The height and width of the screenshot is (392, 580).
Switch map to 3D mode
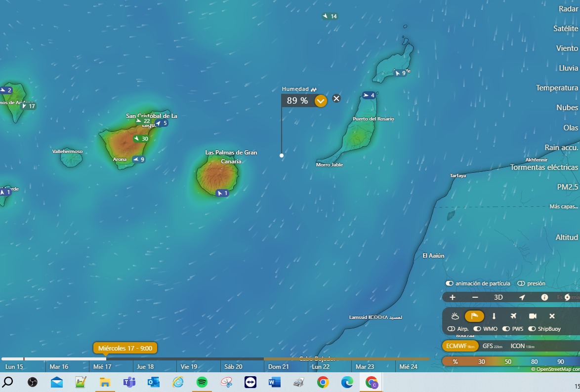pyautogui.click(x=498, y=297)
